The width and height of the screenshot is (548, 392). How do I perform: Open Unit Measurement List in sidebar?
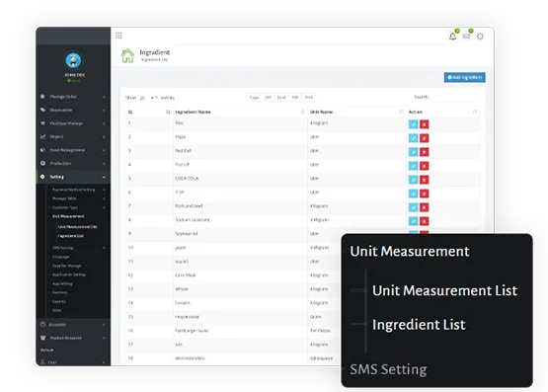pos(77,227)
